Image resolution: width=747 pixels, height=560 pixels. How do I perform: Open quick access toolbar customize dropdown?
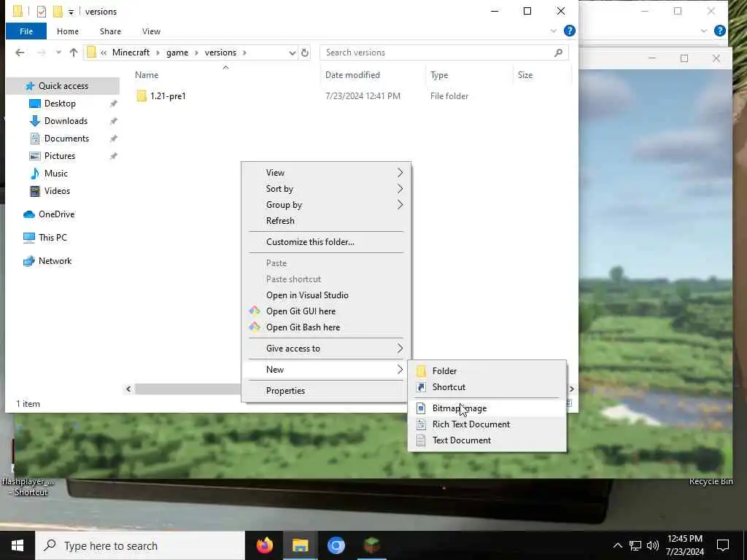point(71,12)
